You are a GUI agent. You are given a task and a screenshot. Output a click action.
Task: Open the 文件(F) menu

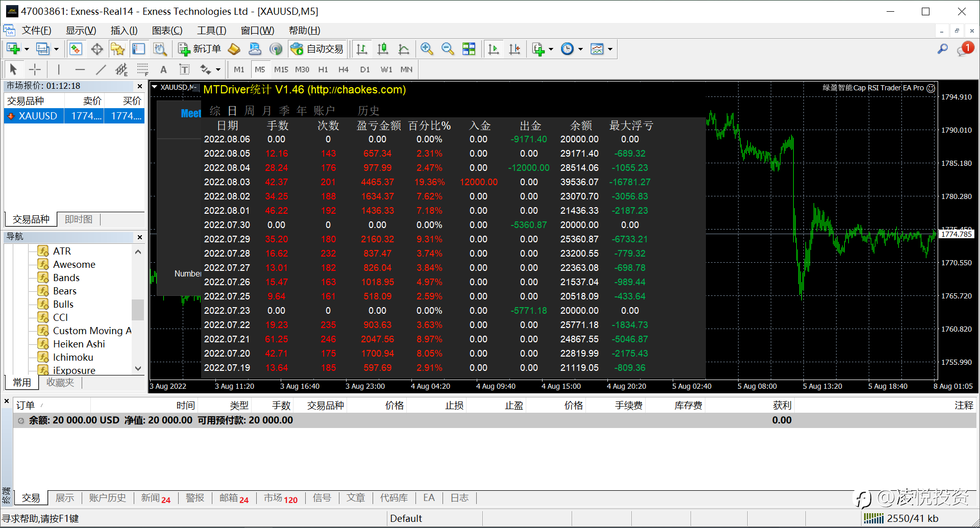point(36,31)
